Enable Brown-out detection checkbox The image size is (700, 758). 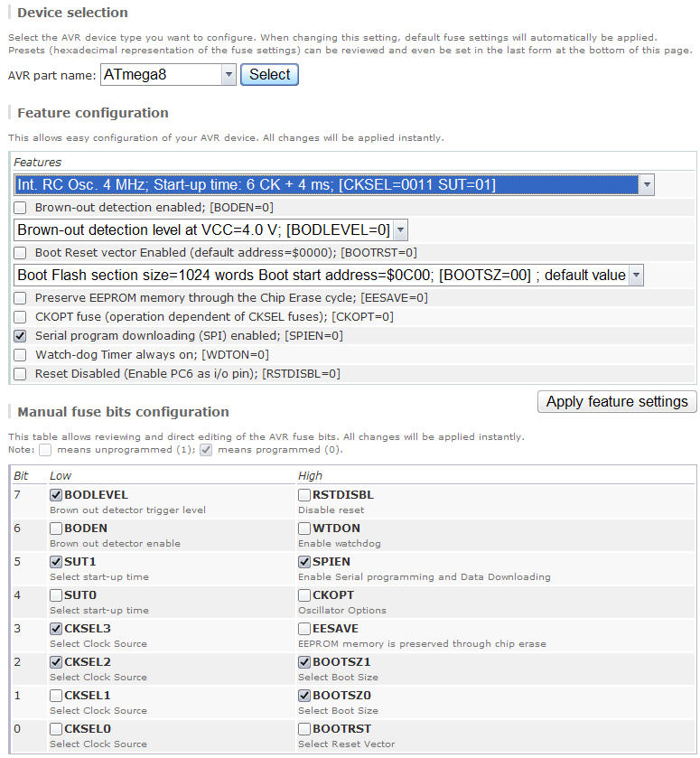click(x=21, y=207)
